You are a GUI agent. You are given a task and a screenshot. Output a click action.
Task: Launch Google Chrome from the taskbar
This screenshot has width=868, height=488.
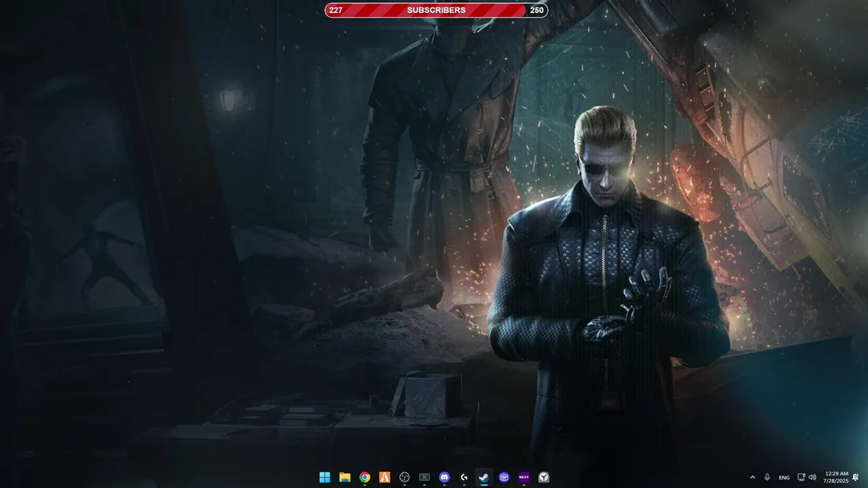[365, 477]
